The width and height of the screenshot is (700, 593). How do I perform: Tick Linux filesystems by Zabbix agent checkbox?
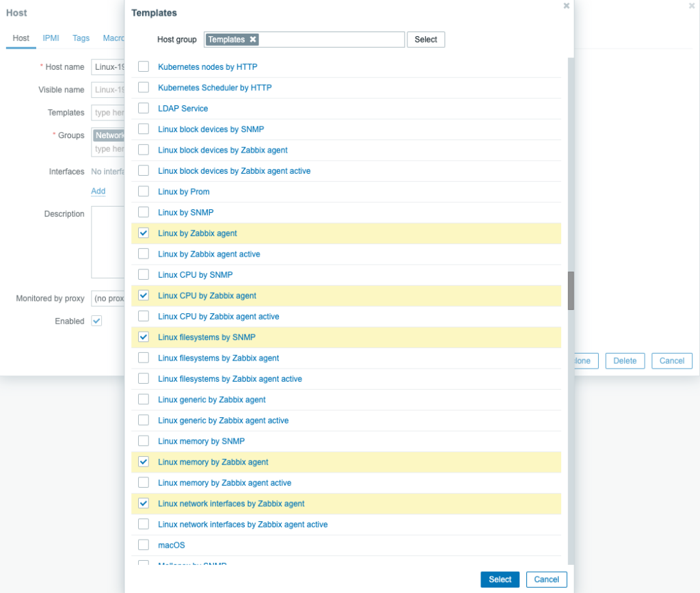(144, 358)
